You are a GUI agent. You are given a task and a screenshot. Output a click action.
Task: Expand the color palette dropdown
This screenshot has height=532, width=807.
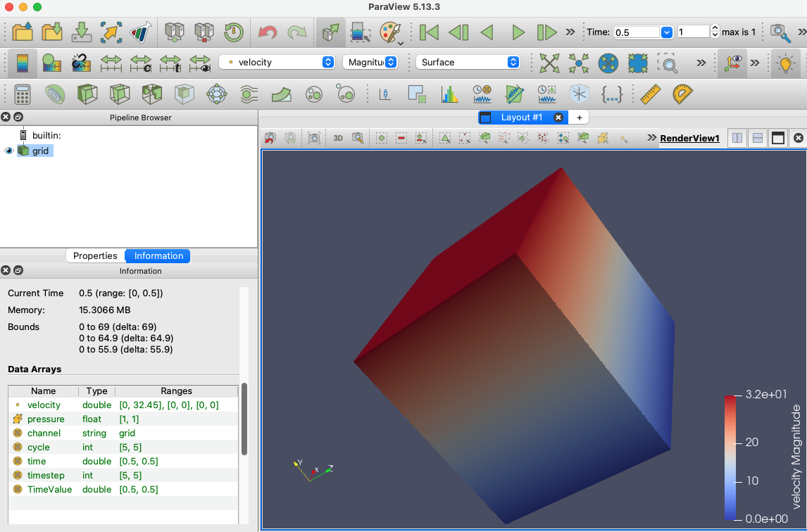[x=401, y=43]
